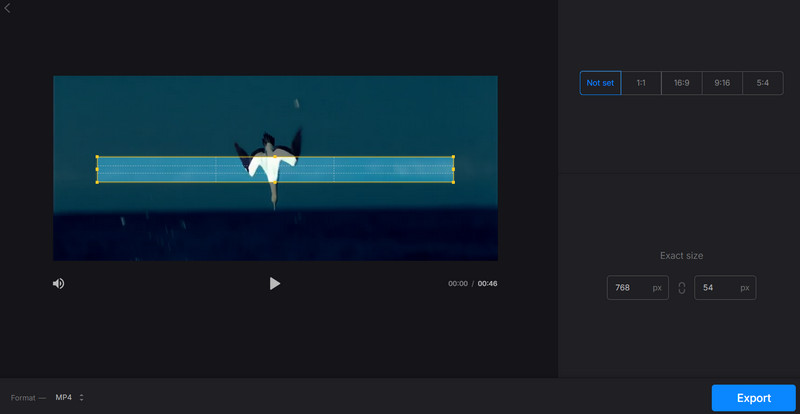
Task: Mute the video with the speaker icon
Action: (x=59, y=284)
